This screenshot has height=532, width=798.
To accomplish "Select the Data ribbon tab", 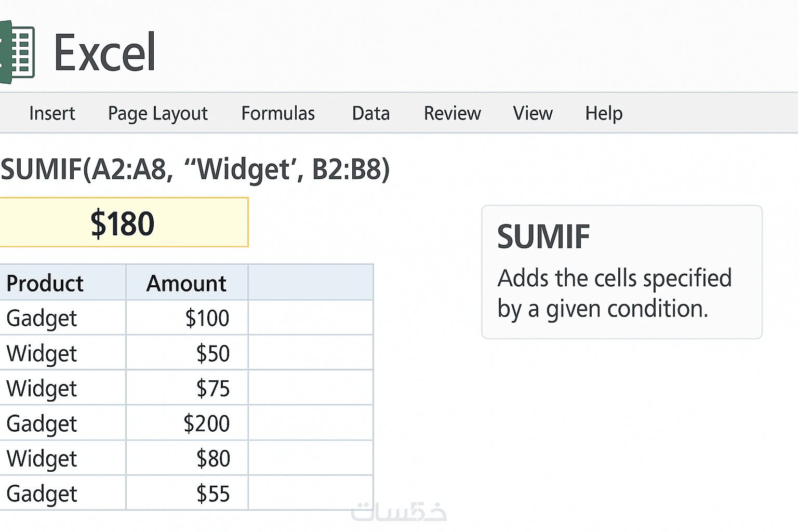I will pyautogui.click(x=370, y=113).
